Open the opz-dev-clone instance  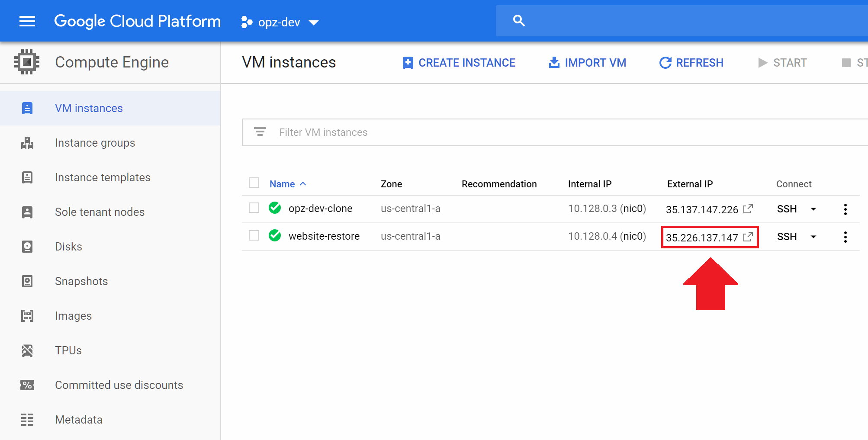pos(320,209)
